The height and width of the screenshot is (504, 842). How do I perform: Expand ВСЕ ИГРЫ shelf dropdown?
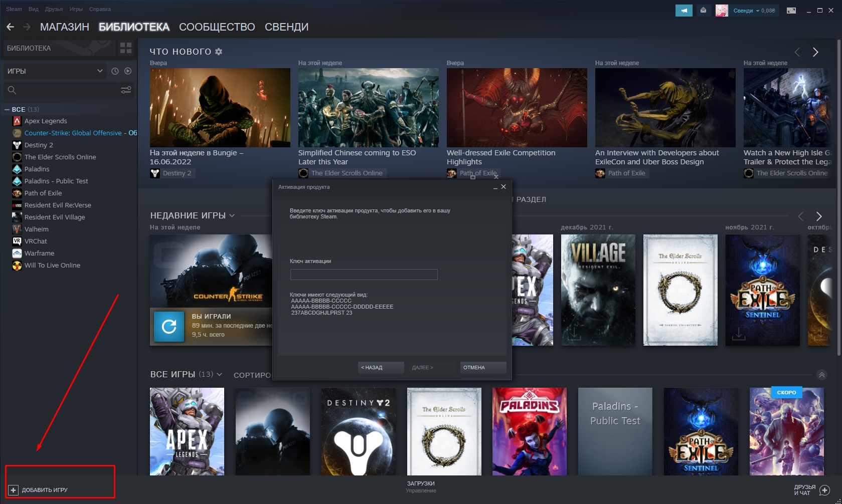point(219,374)
